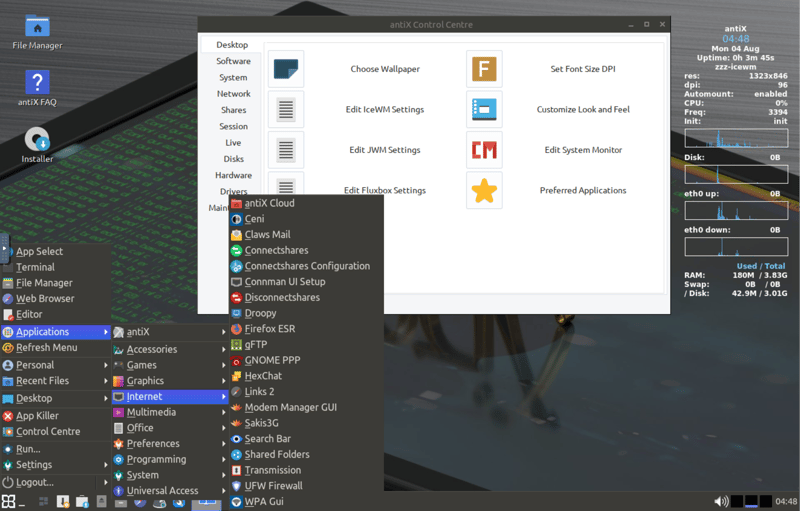Viewport: 800px width, 511px height.
Task: Choose Terminal from the start menu
Action: tap(35, 267)
